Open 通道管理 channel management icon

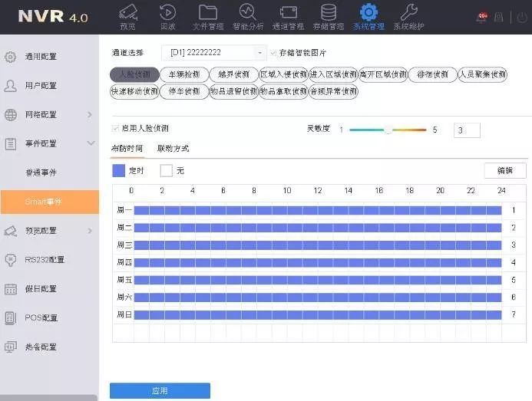(288, 16)
